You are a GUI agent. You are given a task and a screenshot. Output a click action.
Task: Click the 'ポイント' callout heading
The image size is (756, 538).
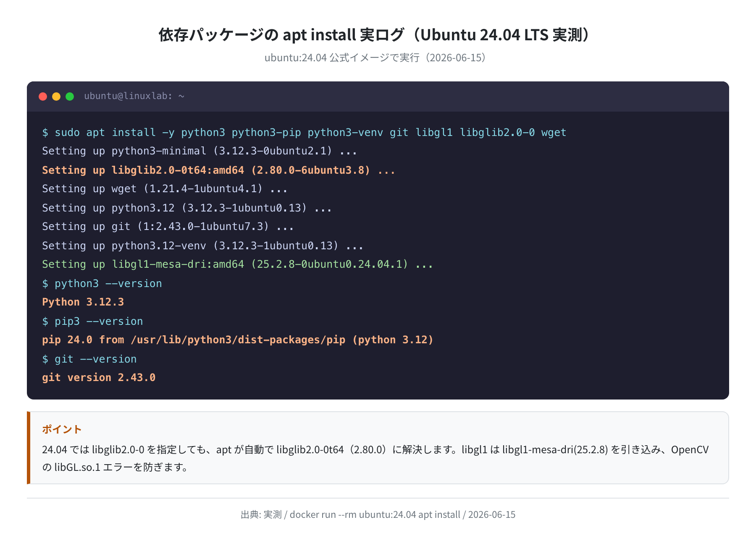[62, 429]
